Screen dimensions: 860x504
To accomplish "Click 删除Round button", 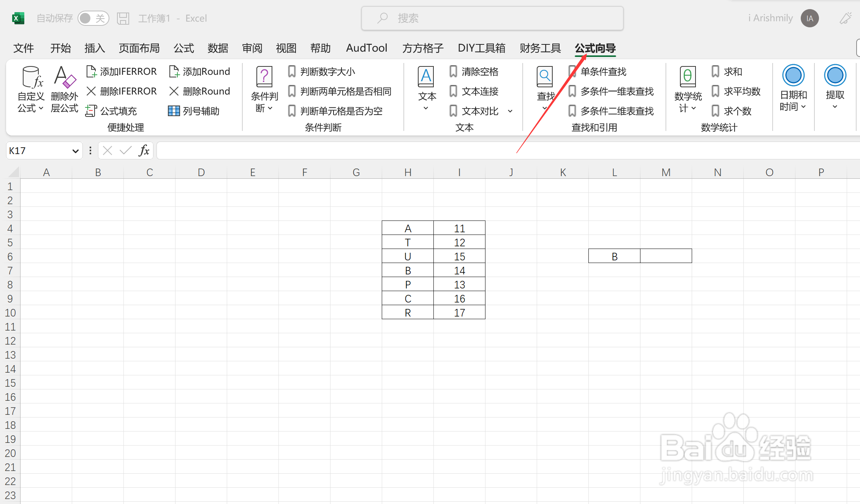I will (x=200, y=91).
